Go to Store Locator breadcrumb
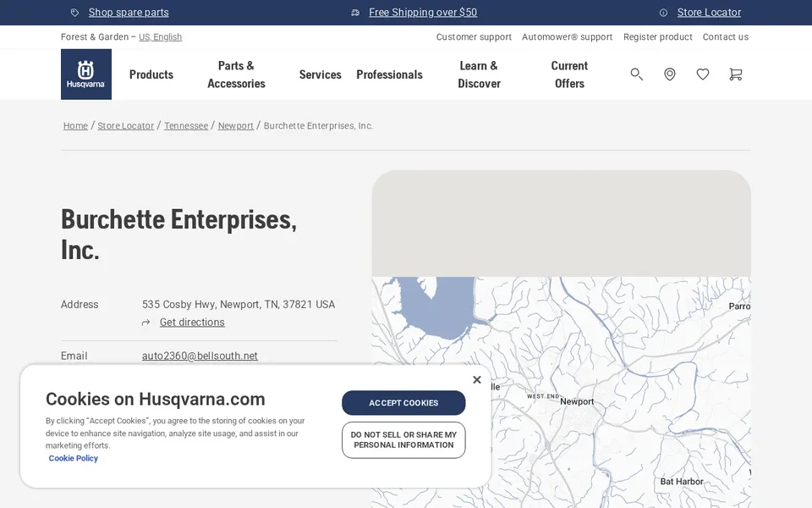The height and width of the screenshot is (508, 812). pos(126,125)
